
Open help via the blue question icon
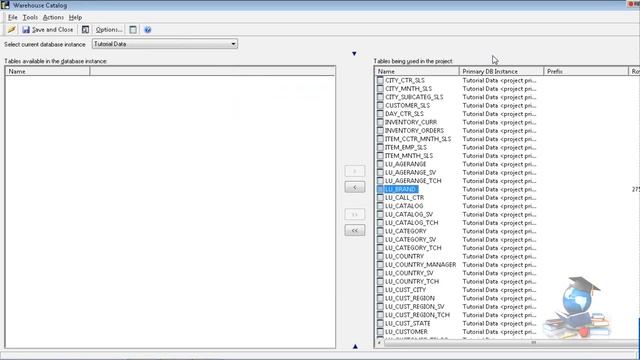coord(148,29)
